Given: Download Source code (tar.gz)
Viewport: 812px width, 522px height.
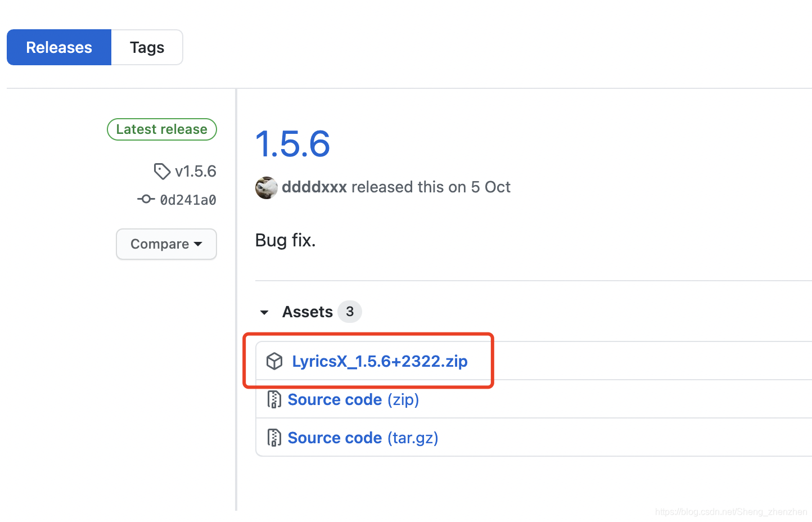Looking at the screenshot, I should coord(363,438).
